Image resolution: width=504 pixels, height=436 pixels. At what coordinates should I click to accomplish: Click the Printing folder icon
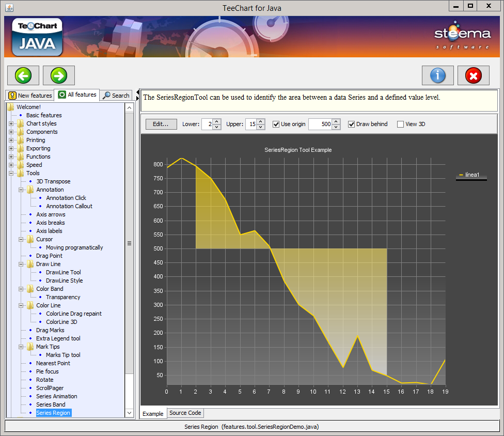[21, 140]
